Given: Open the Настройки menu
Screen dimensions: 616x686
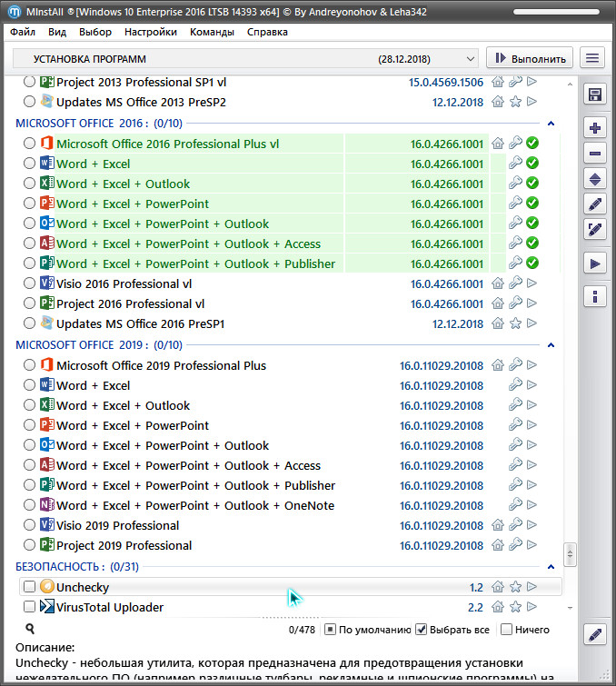Looking at the screenshot, I should [x=151, y=32].
